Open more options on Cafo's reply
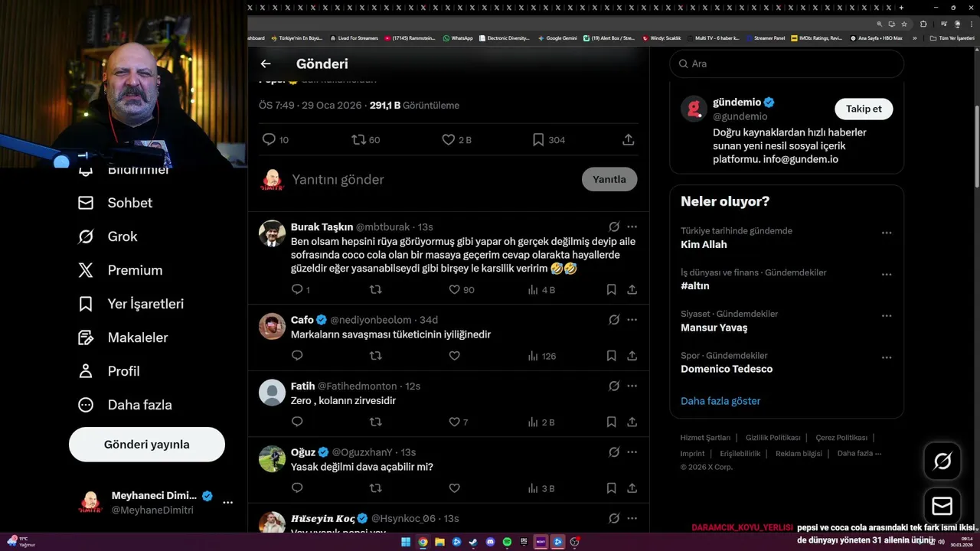Screen dimensions: 980x551 [x=632, y=320]
